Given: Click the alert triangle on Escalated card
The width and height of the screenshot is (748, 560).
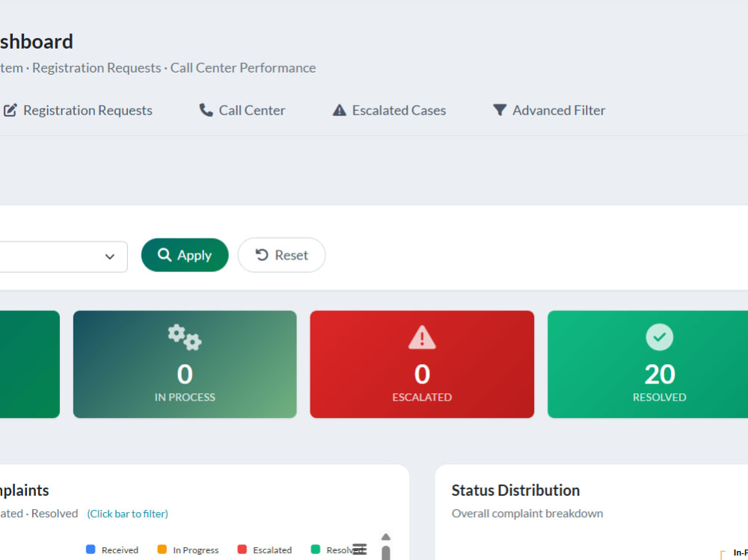Looking at the screenshot, I should point(422,337).
